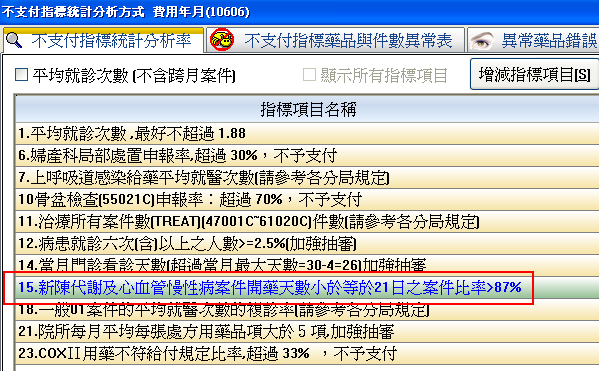The width and height of the screenshot is (599, 371).
Task: Select row 15.新陳代謝及心血管慢性病案件
Action: tap(307, 287)
